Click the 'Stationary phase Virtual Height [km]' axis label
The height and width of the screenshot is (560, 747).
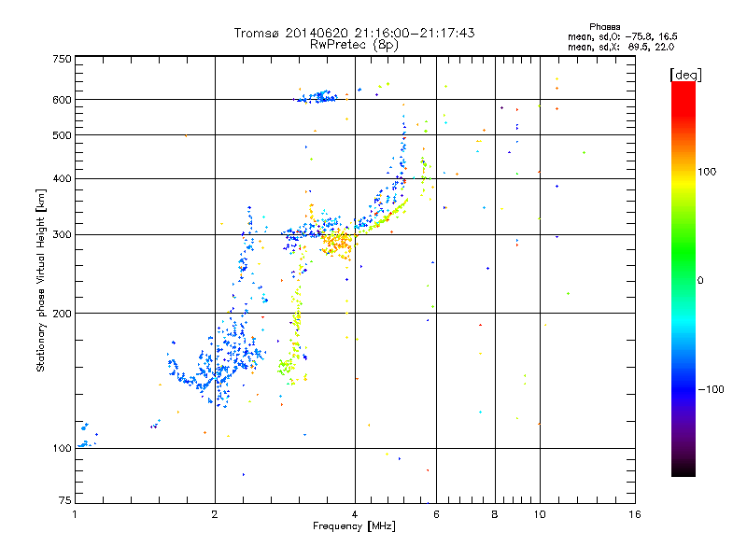(x=41, y=280)
